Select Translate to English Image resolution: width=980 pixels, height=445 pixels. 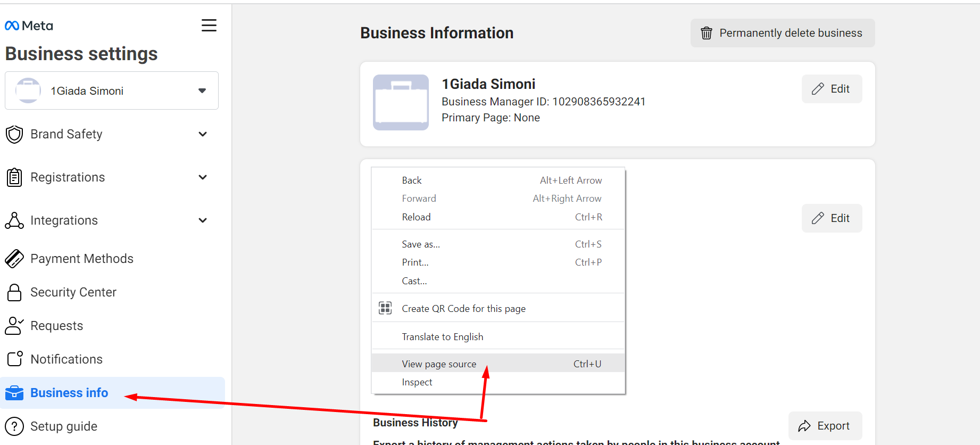(x=498, y=337)
